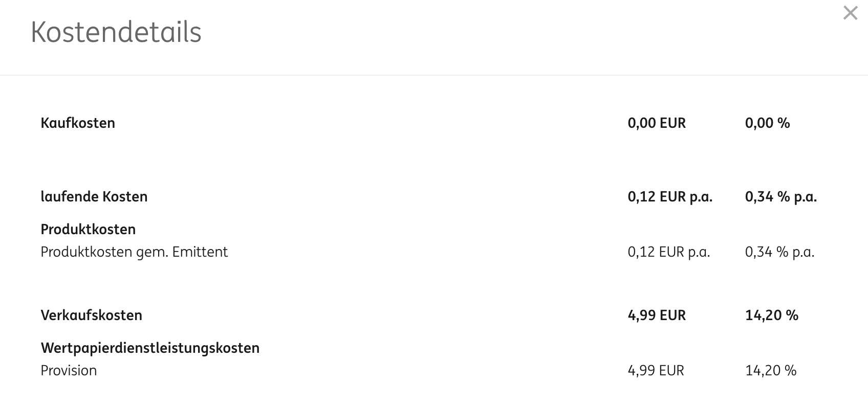
Task: Click the Provision row label
Action: tap(69, 371)
